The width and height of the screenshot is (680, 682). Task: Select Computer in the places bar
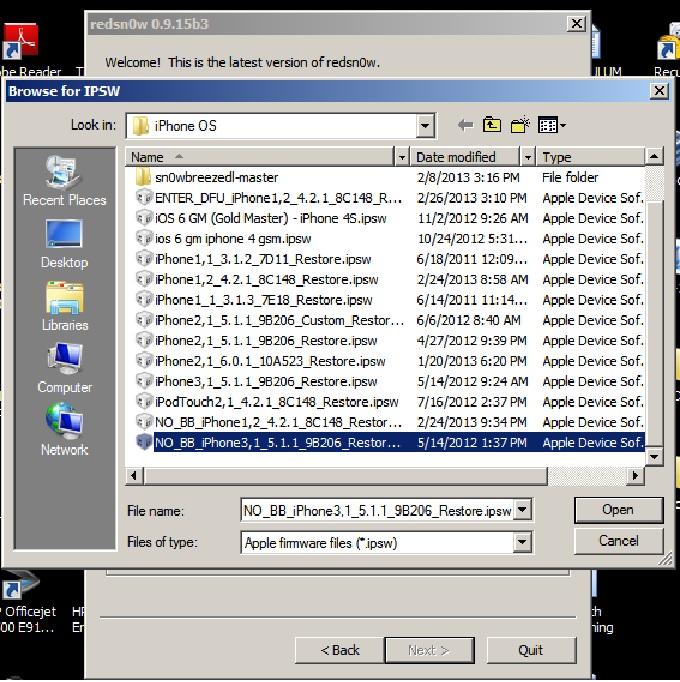64,368
